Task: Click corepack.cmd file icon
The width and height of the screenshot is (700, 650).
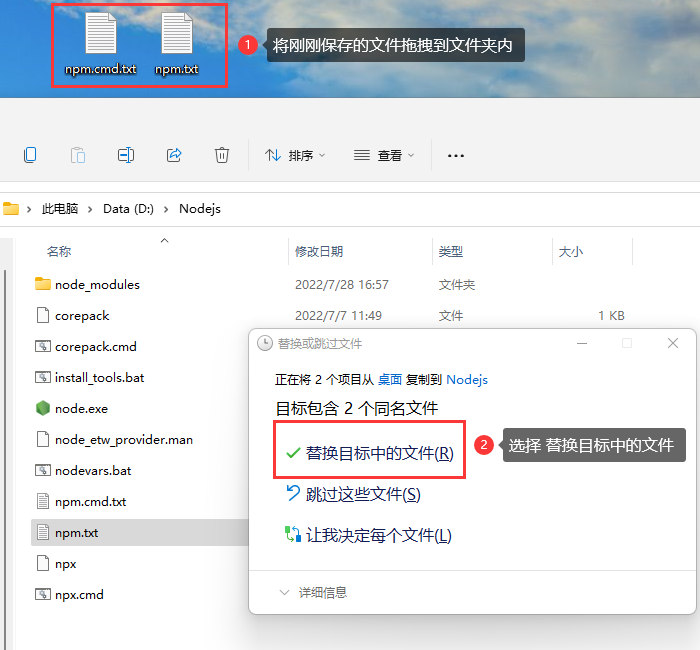Action: (43, 346)
